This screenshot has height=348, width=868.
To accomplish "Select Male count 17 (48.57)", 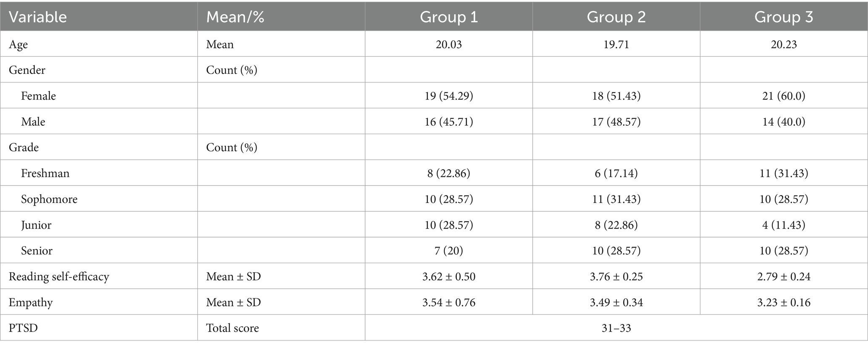I will pyautogui.click(x=616, y=122).
